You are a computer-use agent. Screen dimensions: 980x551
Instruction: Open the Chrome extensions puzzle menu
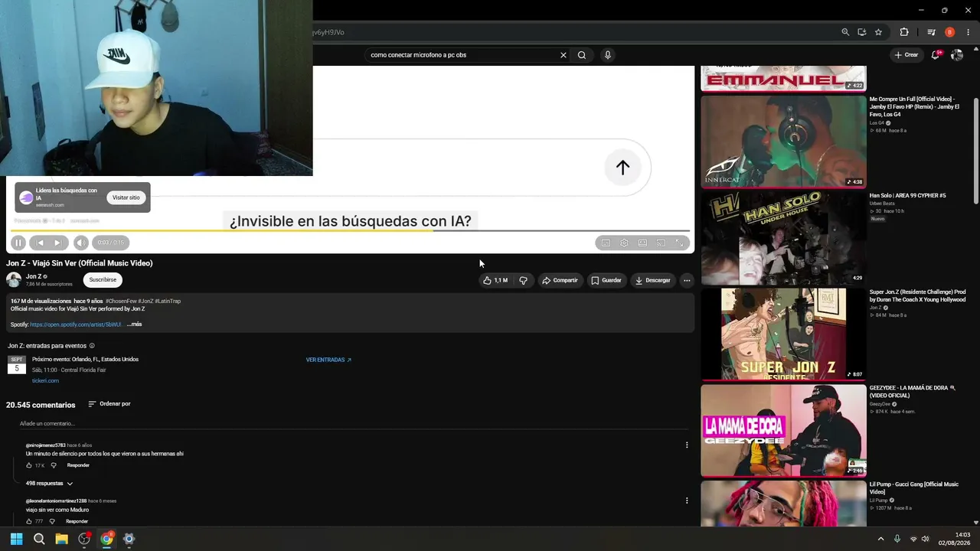[x=904, y=32]
